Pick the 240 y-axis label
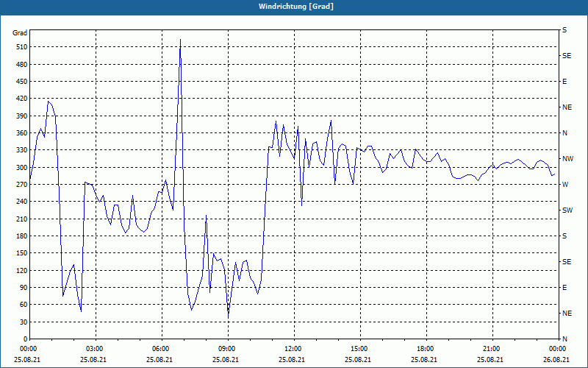588x368 pixels. pos(22,202)
